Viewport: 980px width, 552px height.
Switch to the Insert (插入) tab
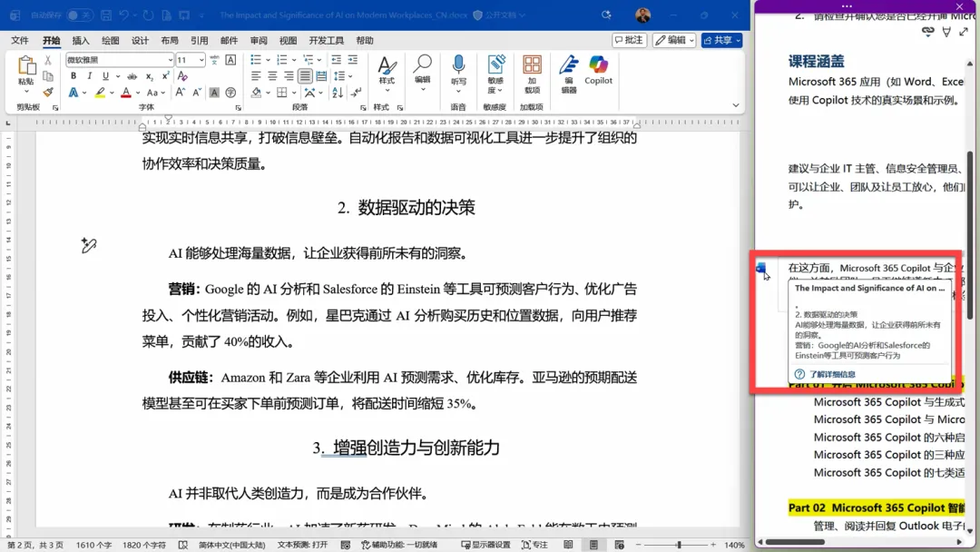[x=81, y=40]
